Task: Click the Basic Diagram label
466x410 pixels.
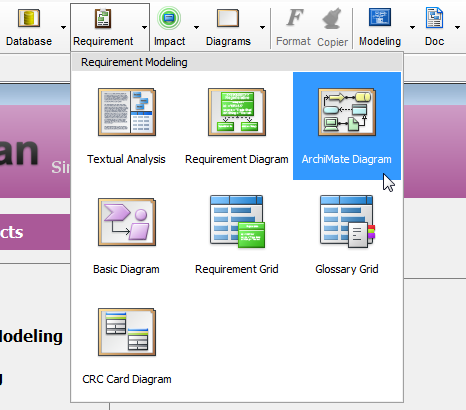Action: point(126,269)
